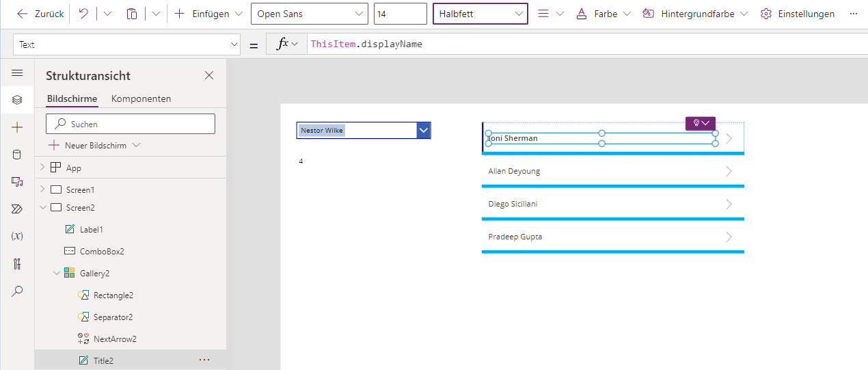Expand the App tree node
The image size is (868, 370).
(42, 168)
